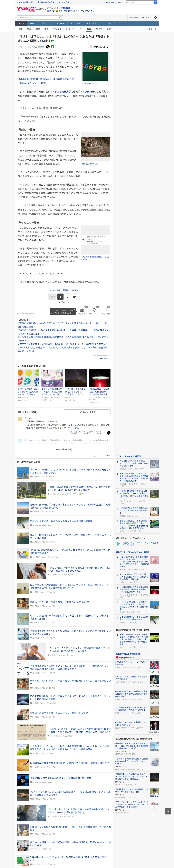Click the 次へ next page button
Screen dimensions: 174x868
75,297
